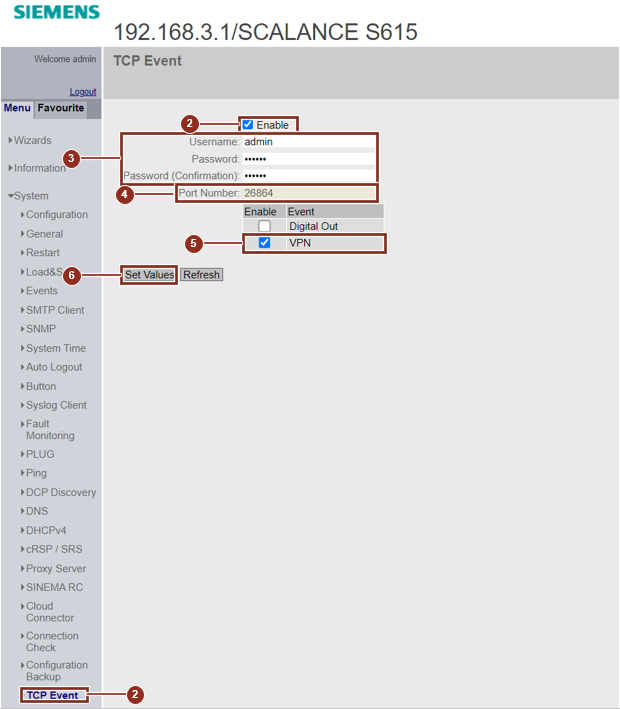
Task: Click the Siemens logo
Action: coord(57,12)
